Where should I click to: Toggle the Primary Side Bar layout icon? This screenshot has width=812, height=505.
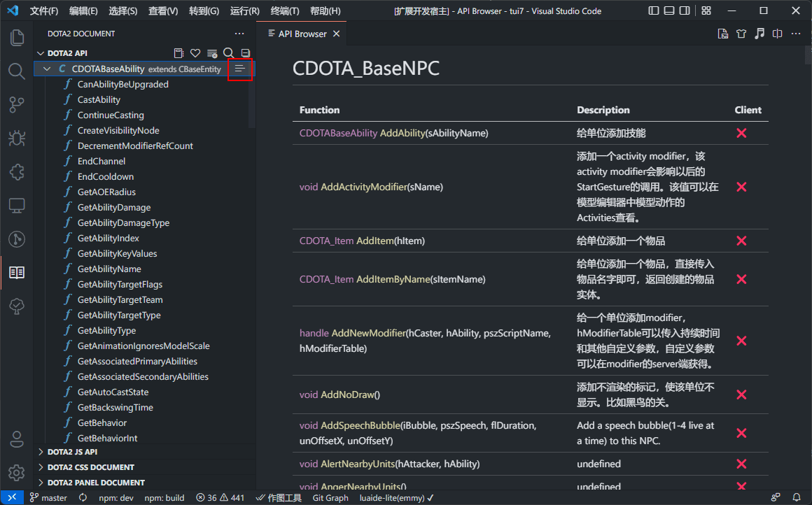pos(654,10)
